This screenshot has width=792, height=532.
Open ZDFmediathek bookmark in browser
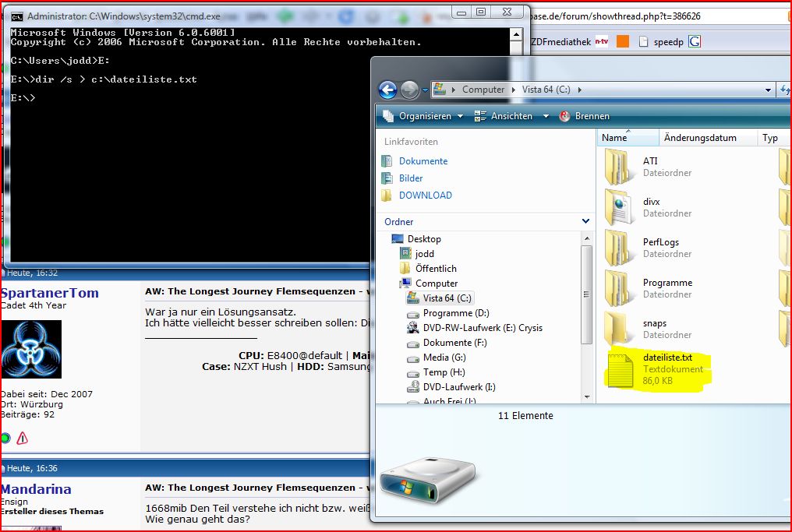pos(560,42)
